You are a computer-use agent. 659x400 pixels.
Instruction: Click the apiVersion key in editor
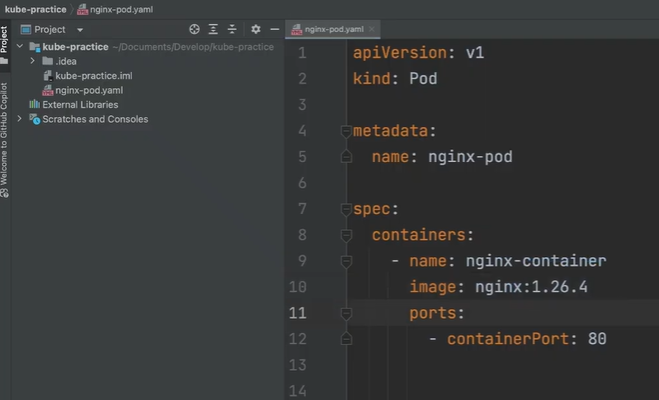tap(400, 53)
